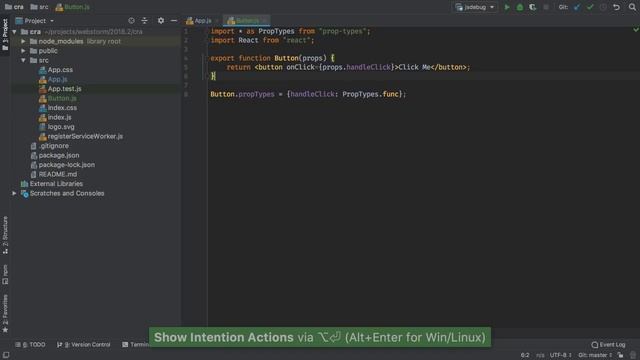The image size is (640, 360).
Task: Select registerServiceWorker.js file
Action: point(85,136)
